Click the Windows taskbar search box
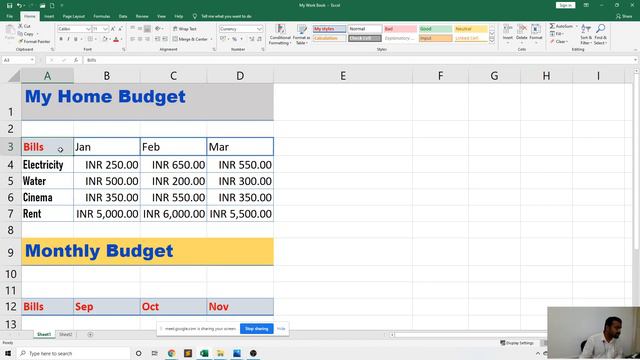 click(73, 353)
